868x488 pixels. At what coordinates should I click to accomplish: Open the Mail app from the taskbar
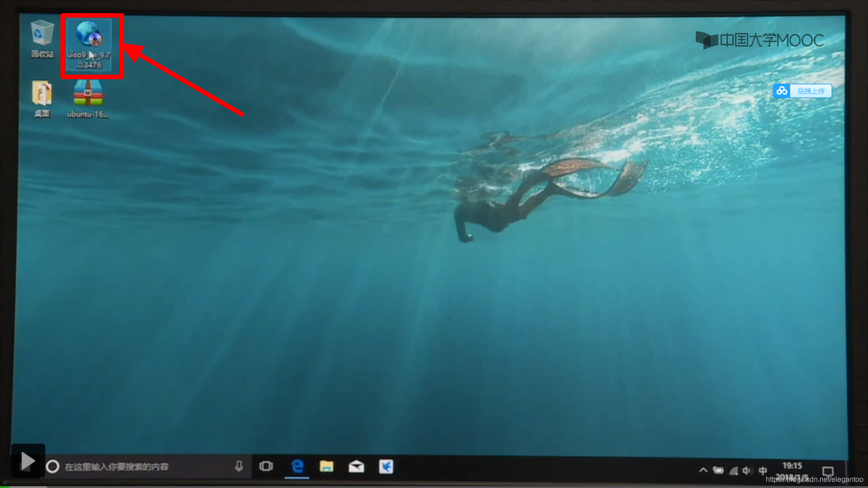pos(356,466)
